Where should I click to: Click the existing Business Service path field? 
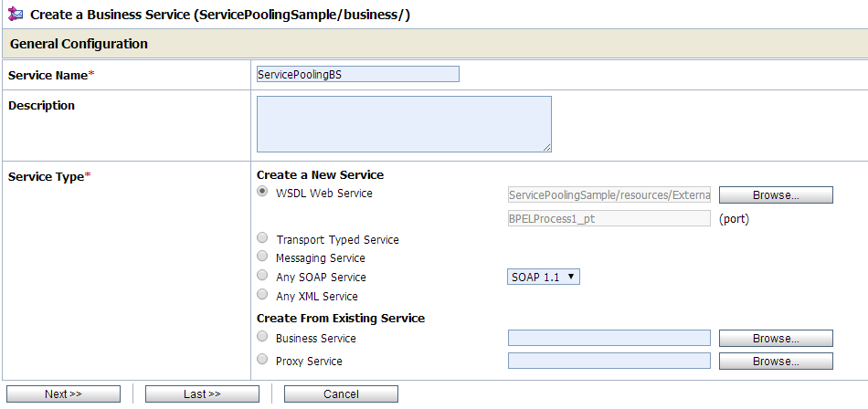[609, 339]
